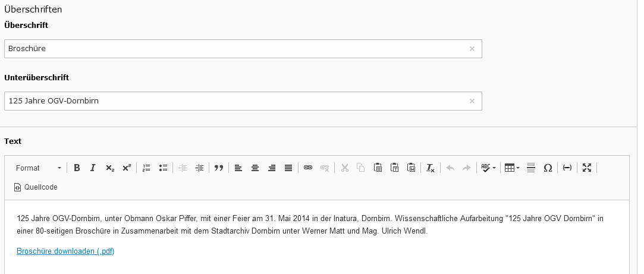Viewport: 644px width, 274px height.
Task: Expand the table insert dropdown
Action: click(x=511, y=168)
